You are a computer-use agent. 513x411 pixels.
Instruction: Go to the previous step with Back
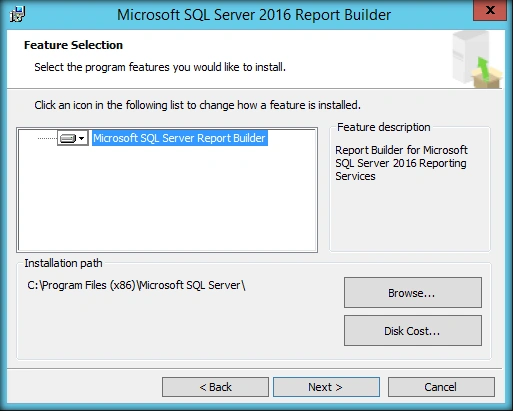pos(215,387)
